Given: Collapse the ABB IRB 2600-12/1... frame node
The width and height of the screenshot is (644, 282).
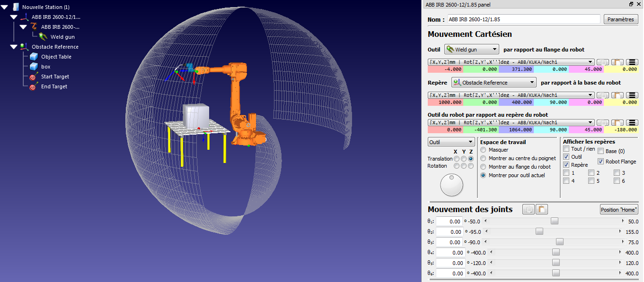Looking at the screenshot, I should pyautogui.click(x=14, y=17).
